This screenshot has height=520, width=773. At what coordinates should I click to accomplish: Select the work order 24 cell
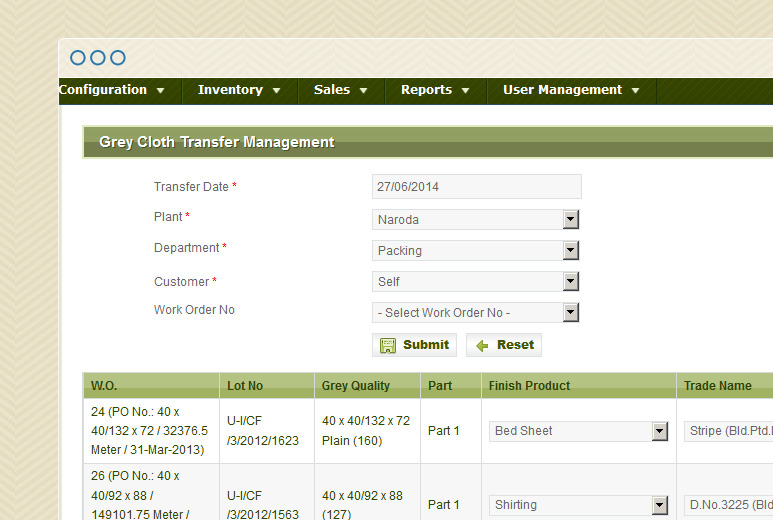point(151,431)
